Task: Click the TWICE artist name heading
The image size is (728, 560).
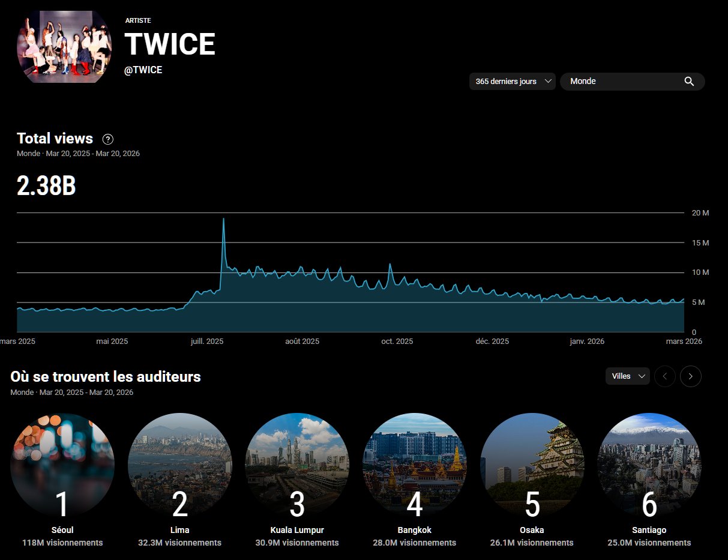Action: point(170,44)
